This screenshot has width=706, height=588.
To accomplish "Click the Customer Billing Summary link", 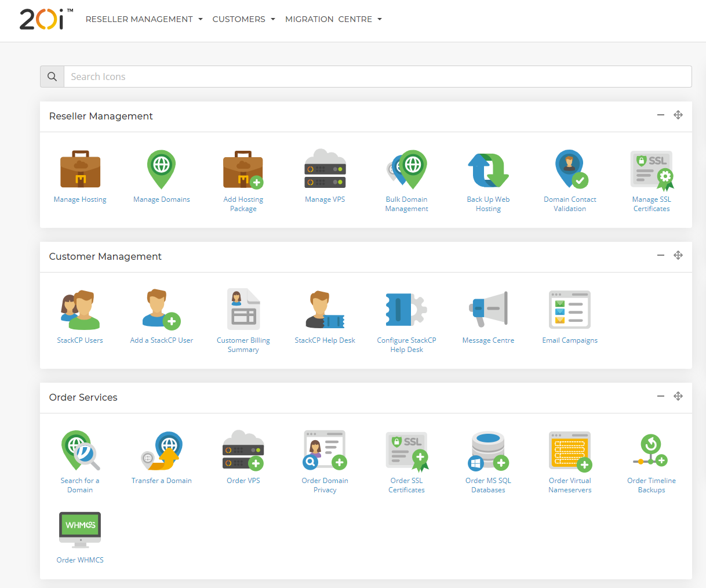I will 243,344.
